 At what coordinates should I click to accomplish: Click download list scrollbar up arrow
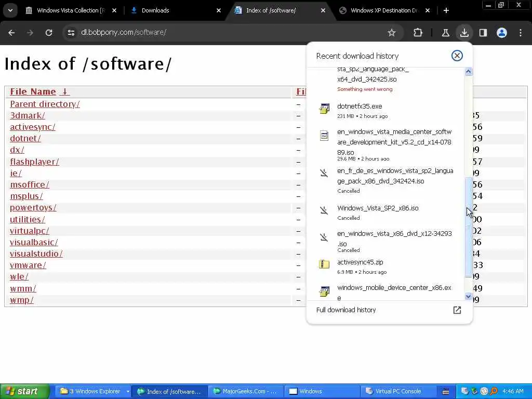tap(468, 71)
